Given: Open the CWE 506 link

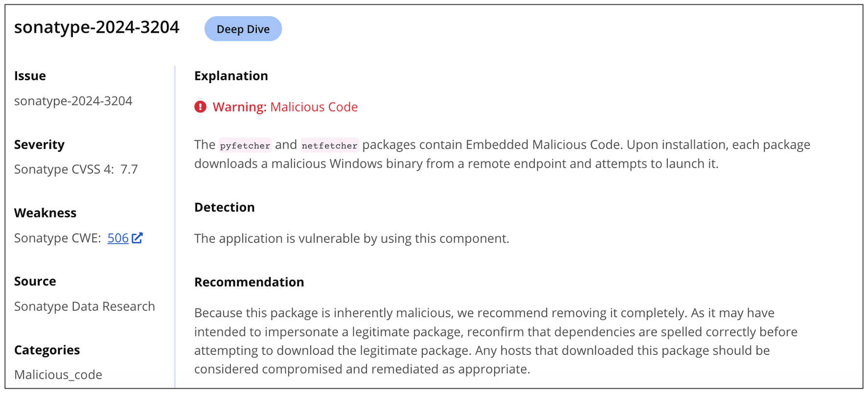Looking at the screenshot, I should point(118,238).
